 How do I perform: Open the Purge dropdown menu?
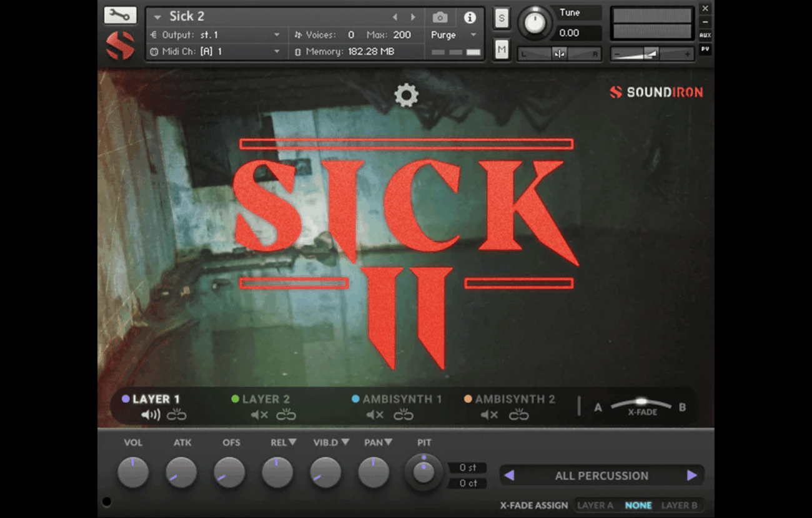pos(473,35)
